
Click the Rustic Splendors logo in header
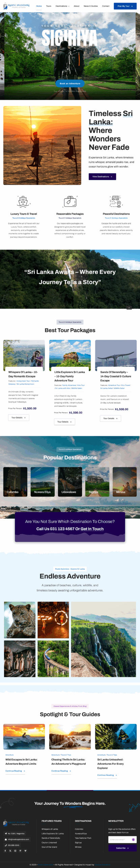17,6
